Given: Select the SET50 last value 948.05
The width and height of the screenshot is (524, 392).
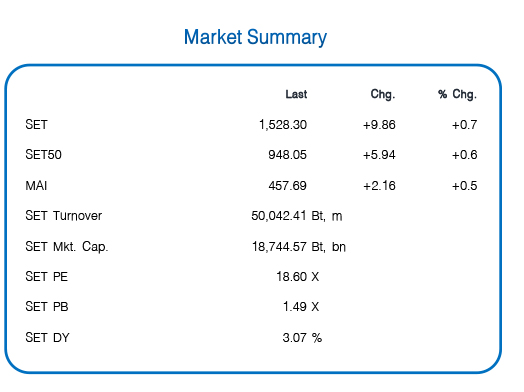Looking at the screenshot, I should 287,155.
